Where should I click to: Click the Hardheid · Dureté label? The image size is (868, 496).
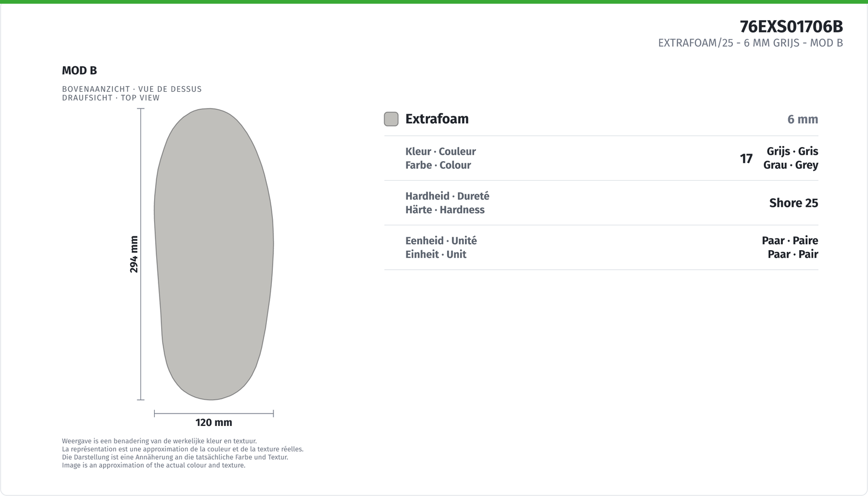coord(447,196)
